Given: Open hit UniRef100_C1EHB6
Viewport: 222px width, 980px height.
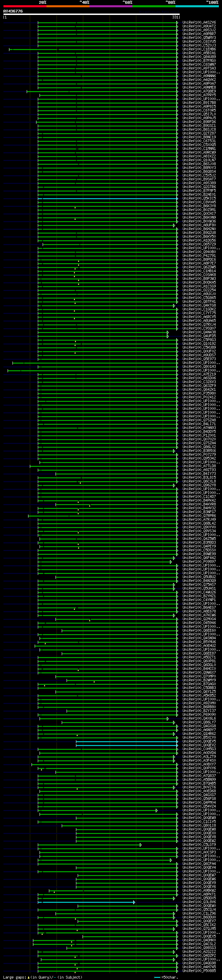Looking at the screenshot, I should click(x=199, y=49).
